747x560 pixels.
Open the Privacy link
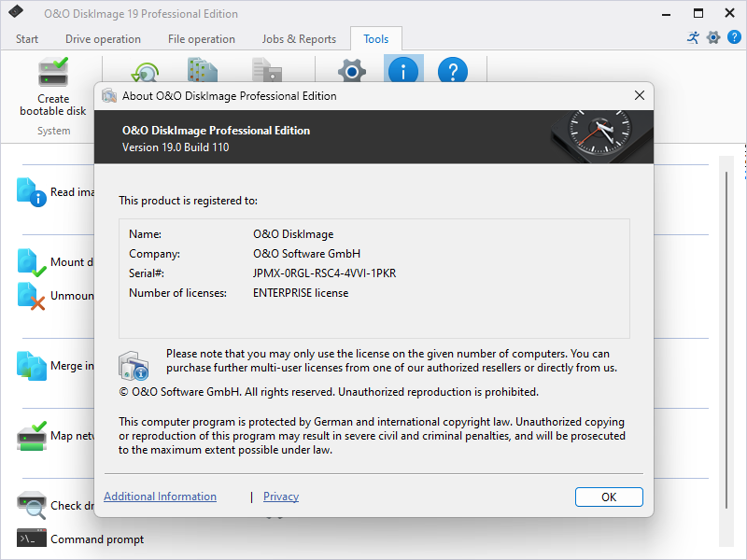[x=281, y=497]
